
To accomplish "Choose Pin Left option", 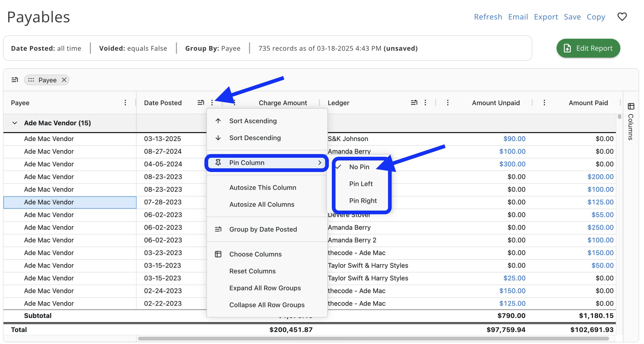I will 361,184.
